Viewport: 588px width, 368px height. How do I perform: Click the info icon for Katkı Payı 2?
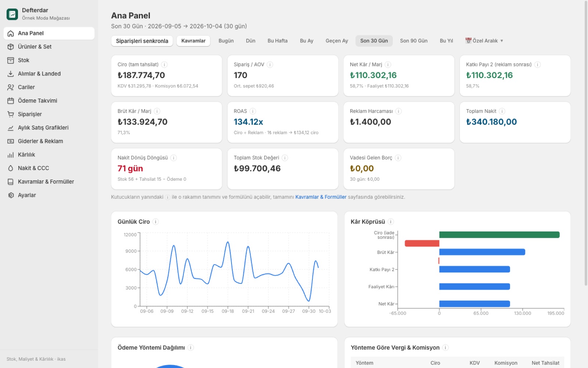[x=538, y=64]
